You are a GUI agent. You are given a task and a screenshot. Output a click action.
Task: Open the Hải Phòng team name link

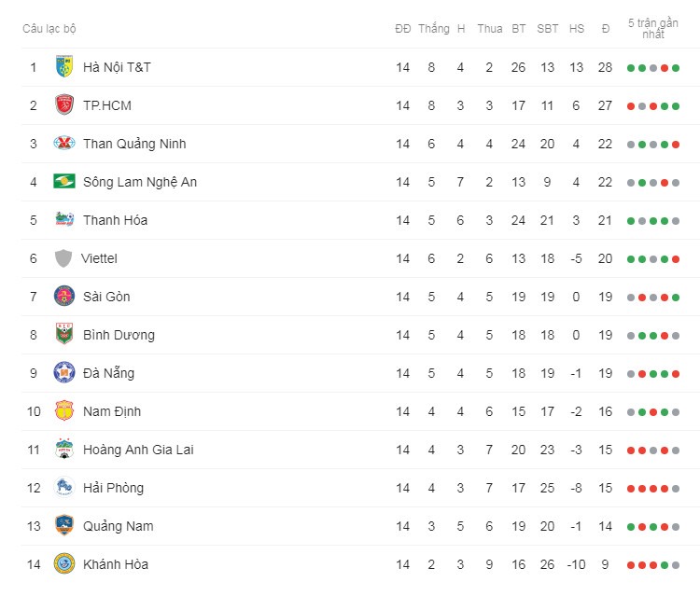pos(113,488)
